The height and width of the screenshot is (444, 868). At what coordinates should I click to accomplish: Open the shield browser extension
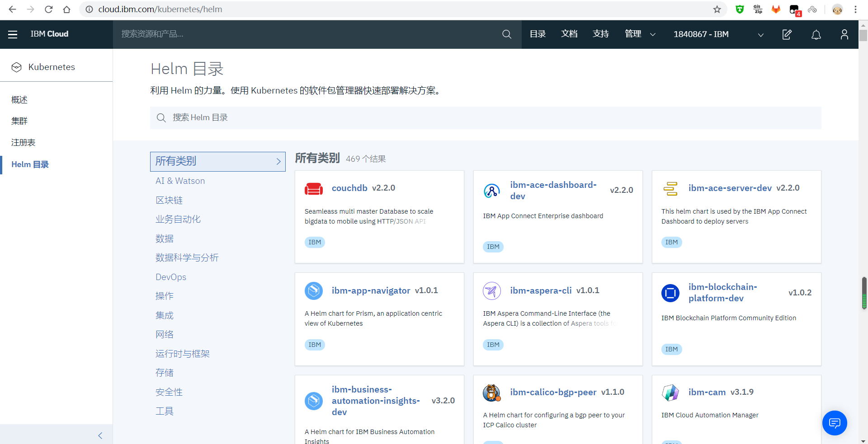point(740,9)
